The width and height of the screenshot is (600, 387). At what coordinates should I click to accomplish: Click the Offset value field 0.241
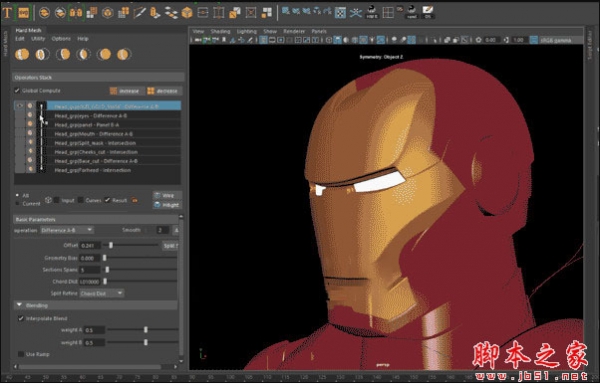coord(90,245)
